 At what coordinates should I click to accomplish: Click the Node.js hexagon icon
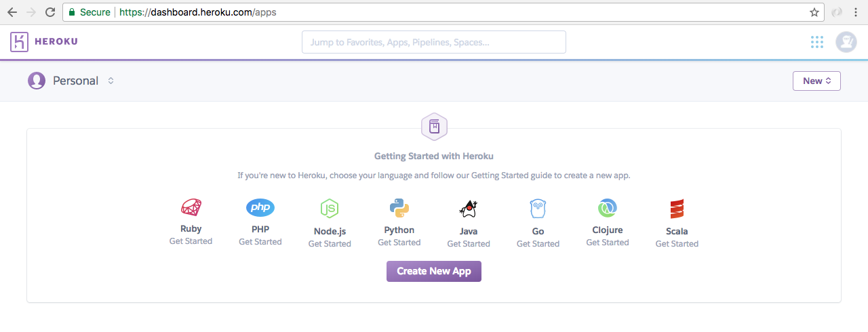330,209
